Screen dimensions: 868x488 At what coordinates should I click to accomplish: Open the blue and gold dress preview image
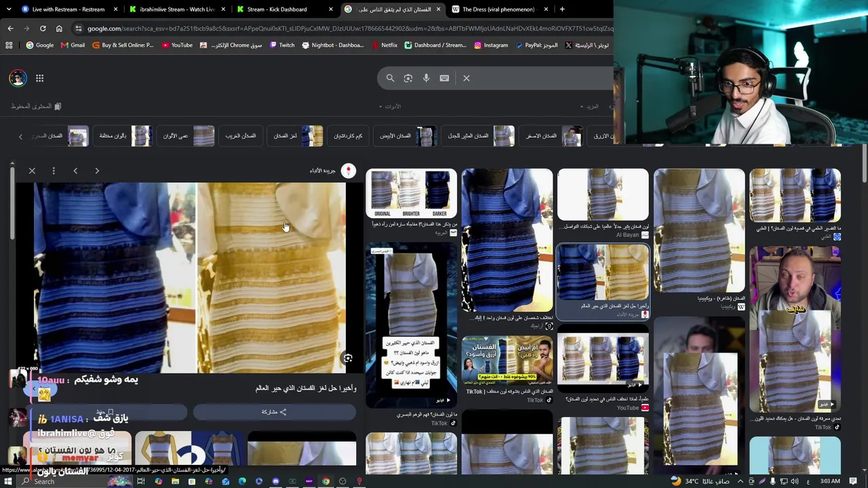190,278
